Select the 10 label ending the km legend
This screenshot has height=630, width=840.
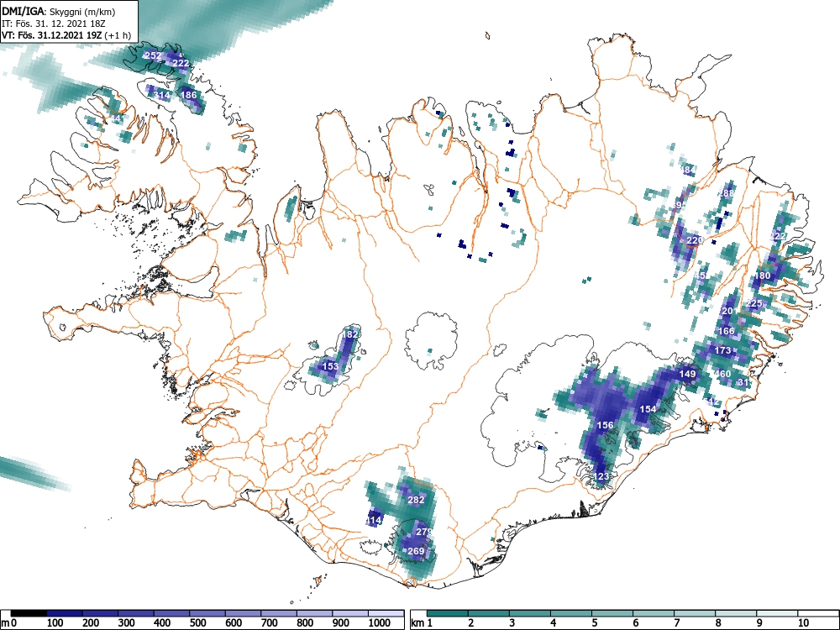(x=802, y=623)
